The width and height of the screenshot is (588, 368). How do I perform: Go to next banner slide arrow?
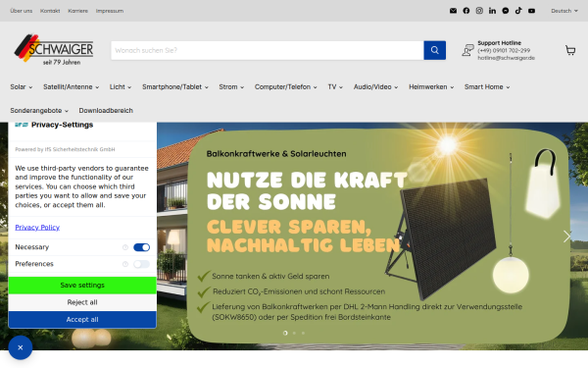pyautogui.click(x=567, y=237)
